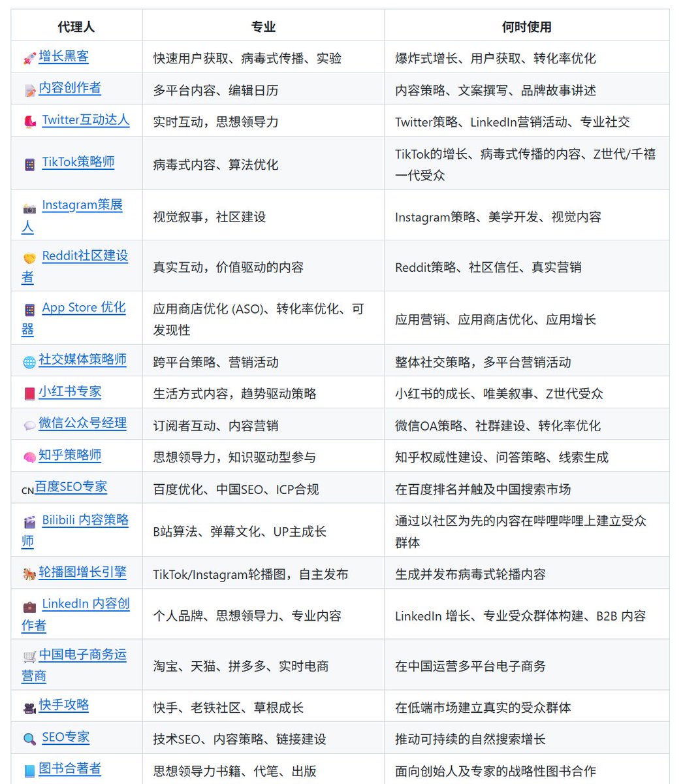Click the CN flag icon beside 百度SEO专家
The height and width of the screenshot is (784, 683).
[27, 490]
